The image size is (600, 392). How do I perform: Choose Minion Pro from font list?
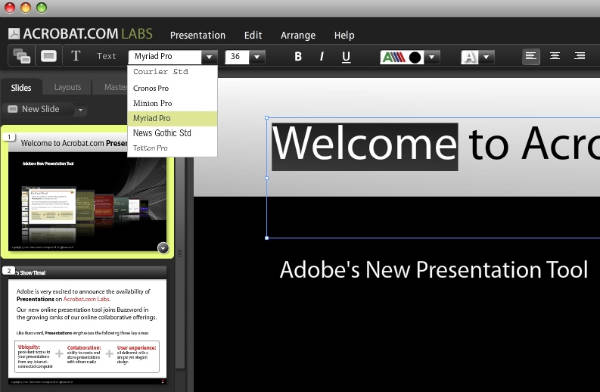pyautogui.click(x=172, y=103)
